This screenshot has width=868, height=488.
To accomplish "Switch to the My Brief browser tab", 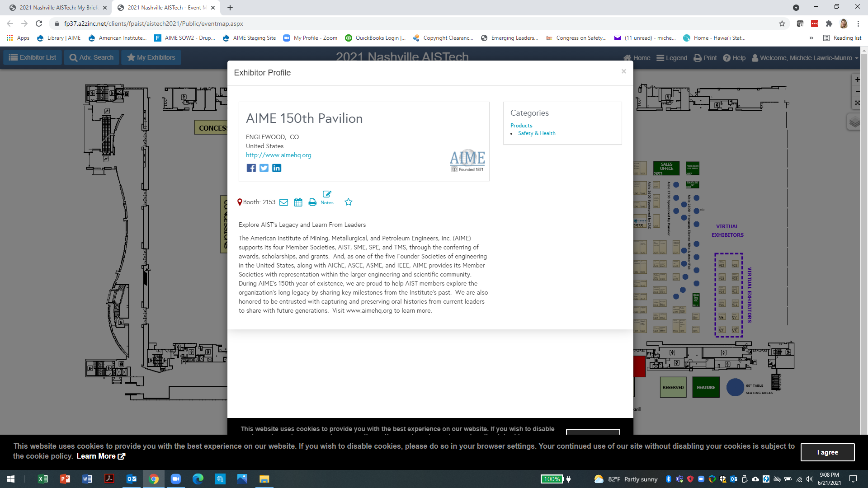I will point(59,8).
